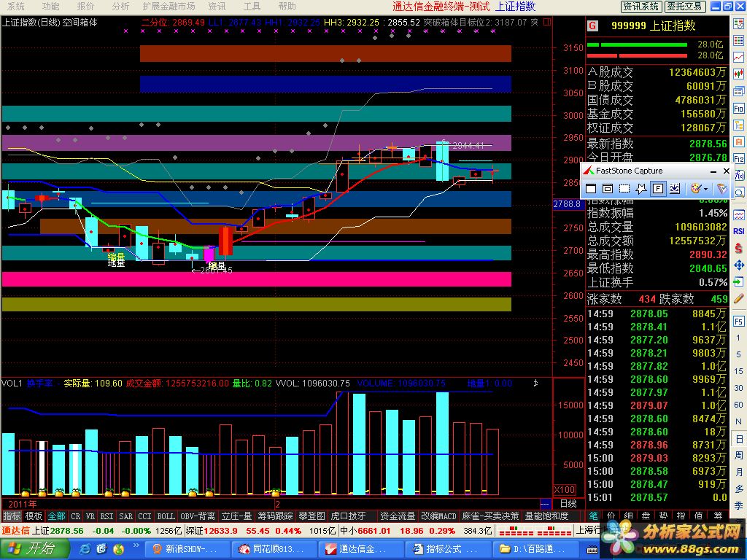This screenshot has width=747, height=560.
Task: Click the RSI indicator sidebar icon
Action: 739,231
